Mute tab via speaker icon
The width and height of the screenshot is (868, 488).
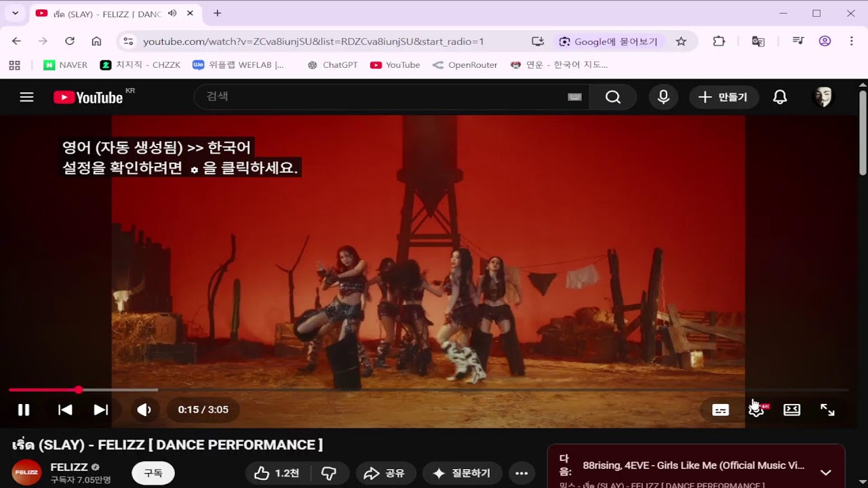pyautogui.click(x=172, y=14)
